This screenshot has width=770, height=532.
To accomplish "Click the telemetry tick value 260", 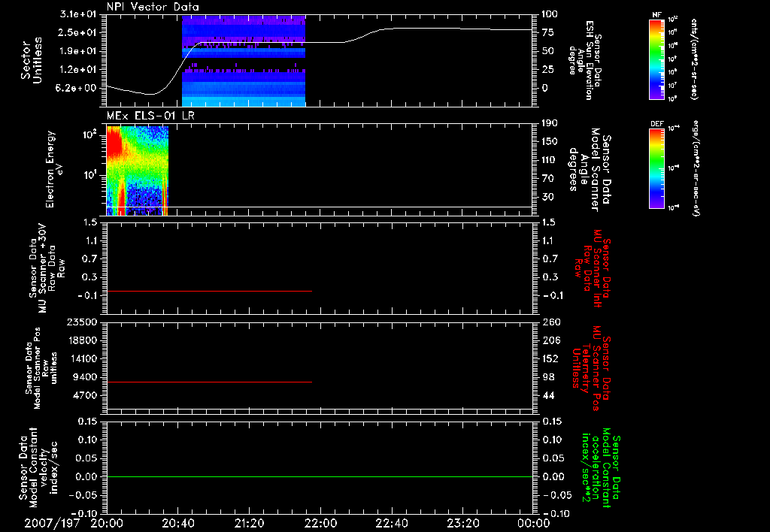I will pyautogui.click(x=550, y=322).
